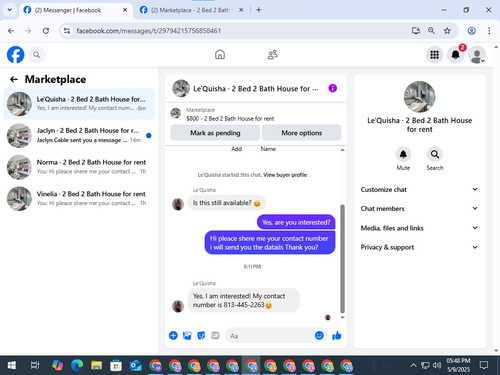Image resolution: width=500 pixels, height=375 pixels.
Task: Click the message input field Aa
Action: [270, 336]
